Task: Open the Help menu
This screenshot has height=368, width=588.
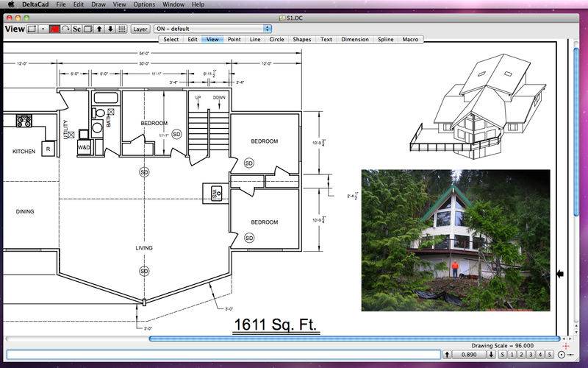Action: click(x=198, y=4)
